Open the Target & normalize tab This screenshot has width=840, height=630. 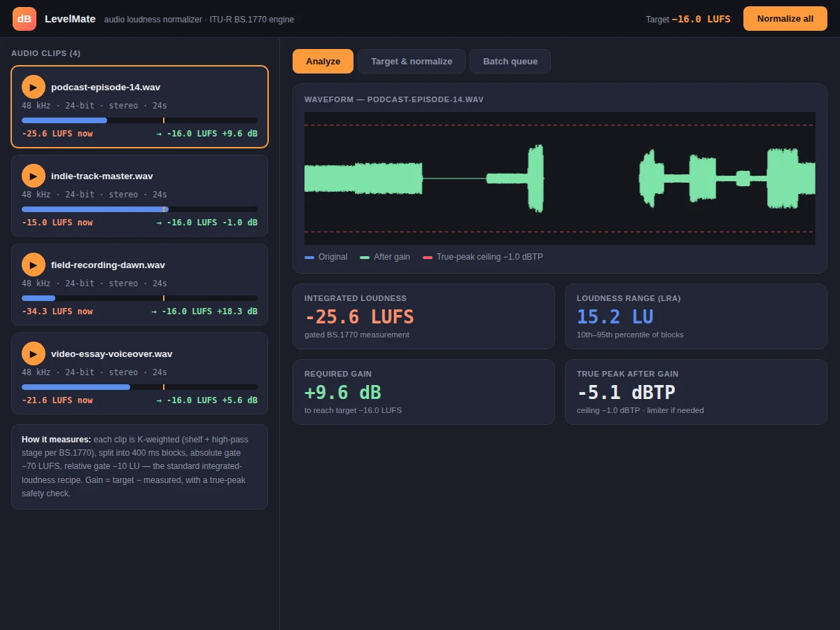[x=412, y=61]
